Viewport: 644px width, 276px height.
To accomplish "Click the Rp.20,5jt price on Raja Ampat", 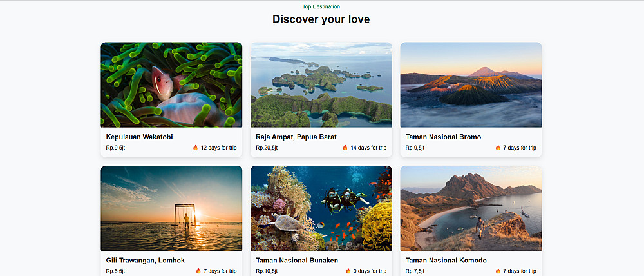I will (267, 148).
